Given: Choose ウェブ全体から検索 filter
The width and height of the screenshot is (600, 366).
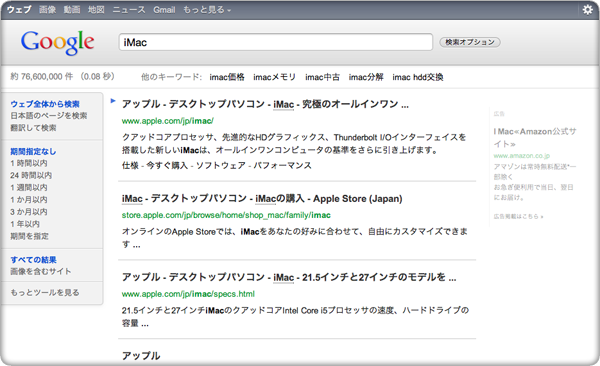Looking at the screenshot, I should [45, 104].
